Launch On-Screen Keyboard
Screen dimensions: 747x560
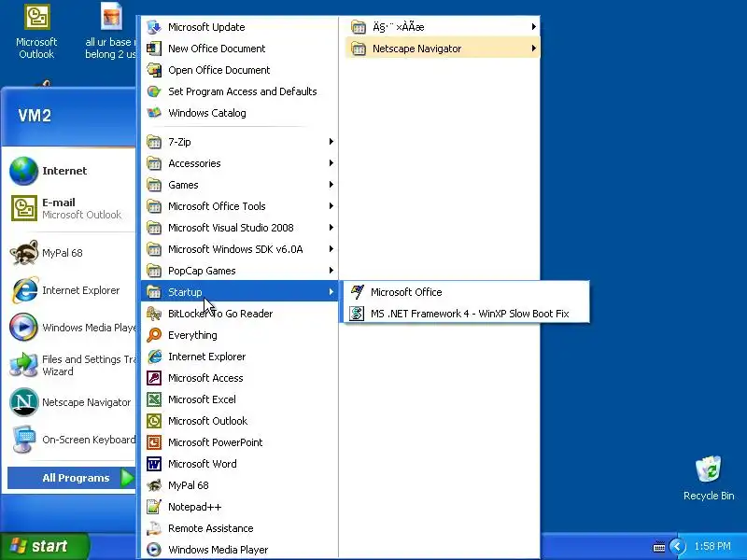tap(71, 440)
